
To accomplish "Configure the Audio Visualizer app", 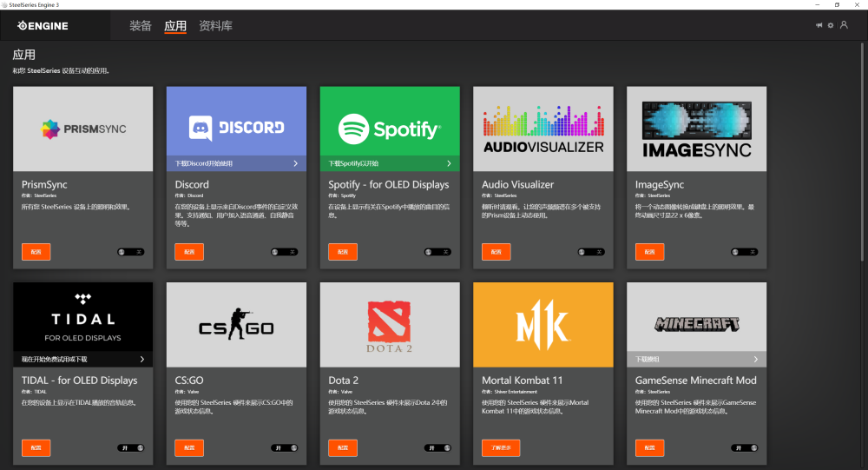I will 496,252.
